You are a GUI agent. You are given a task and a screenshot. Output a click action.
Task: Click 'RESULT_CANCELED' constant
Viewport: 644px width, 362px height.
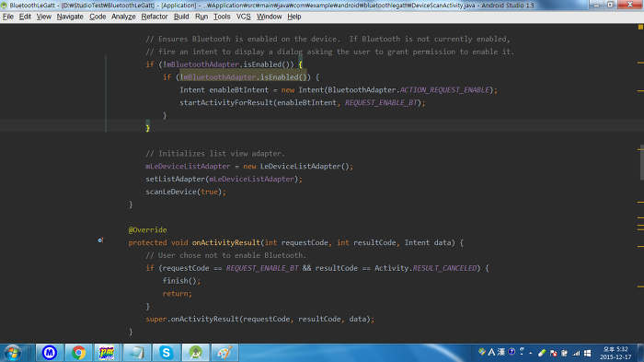click(444, 268)
